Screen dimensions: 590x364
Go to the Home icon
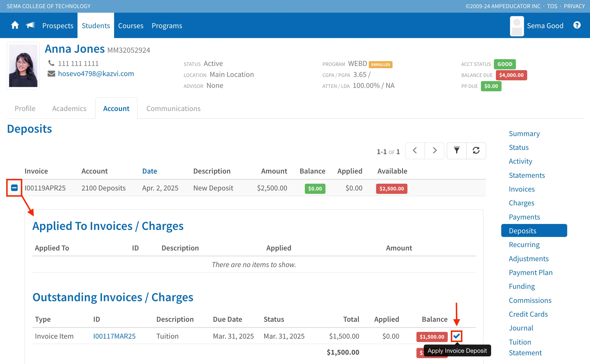[15, 25]
